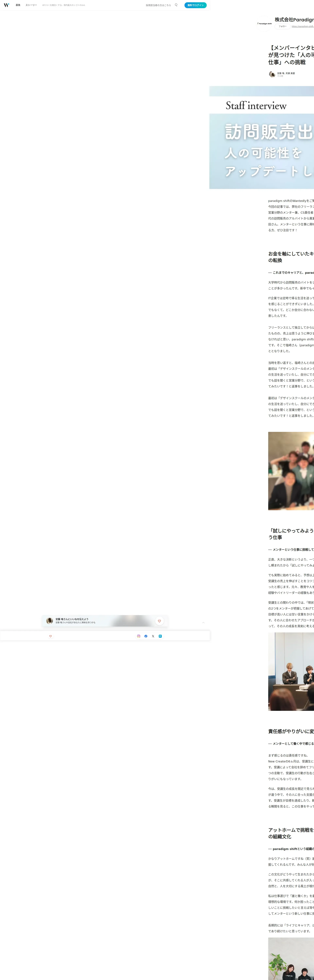The width and height of the screenshot is (314, 980).
Task: Share the story on X
Action: coord(153,636)
